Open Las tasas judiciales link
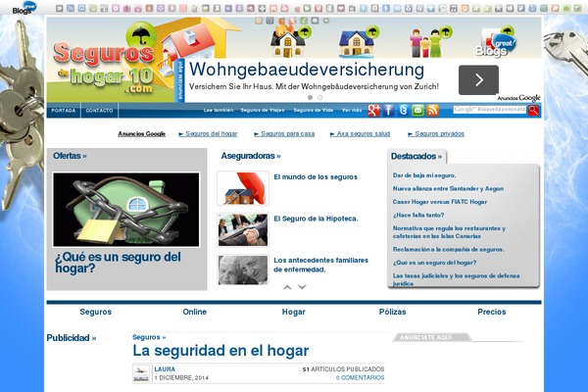 (456, 279)
